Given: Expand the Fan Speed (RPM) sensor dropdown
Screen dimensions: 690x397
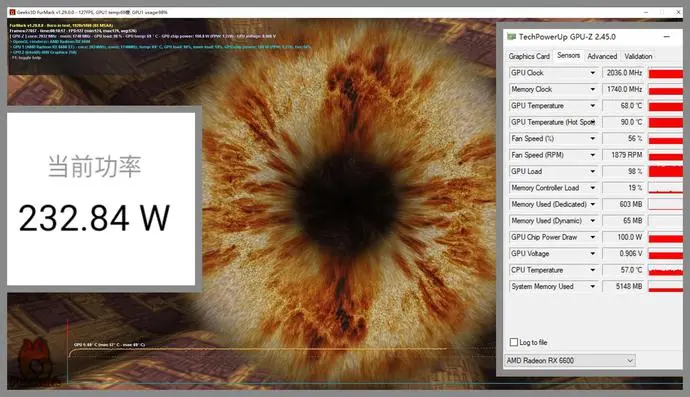Looking at the screenshot, I should (592, 155).
